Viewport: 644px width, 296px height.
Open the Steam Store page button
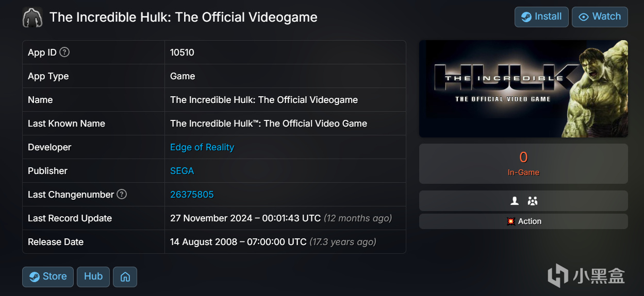[x=48, y=276]
